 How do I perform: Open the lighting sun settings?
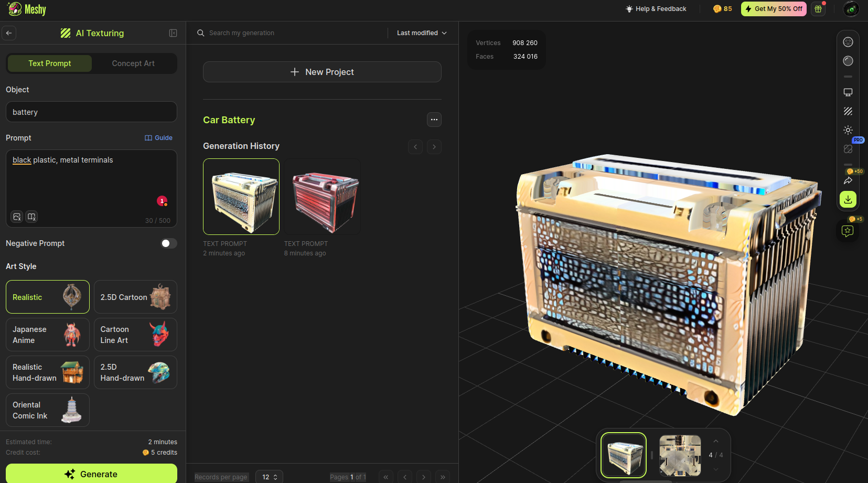point(848,130)
